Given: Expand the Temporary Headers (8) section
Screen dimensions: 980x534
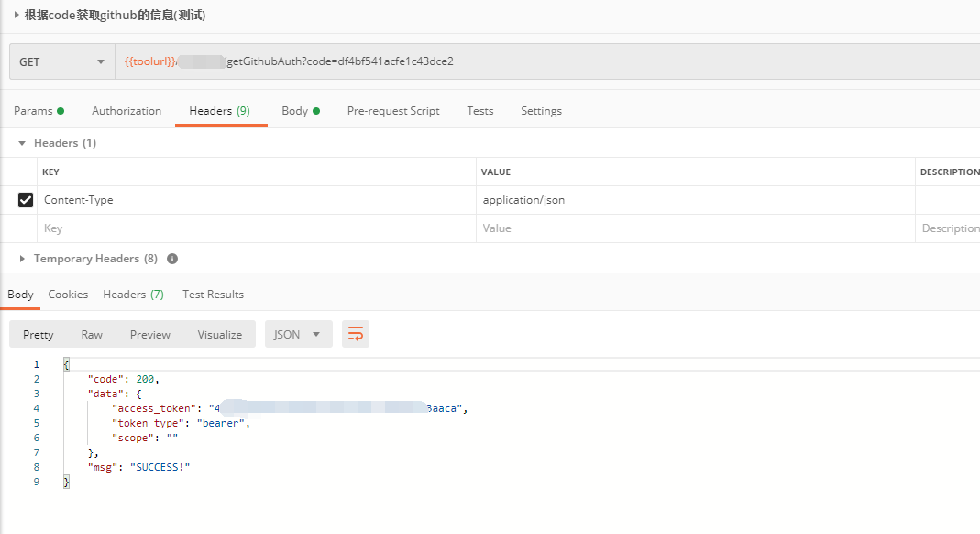Looking at the screenshot, I should click(22, 258).
